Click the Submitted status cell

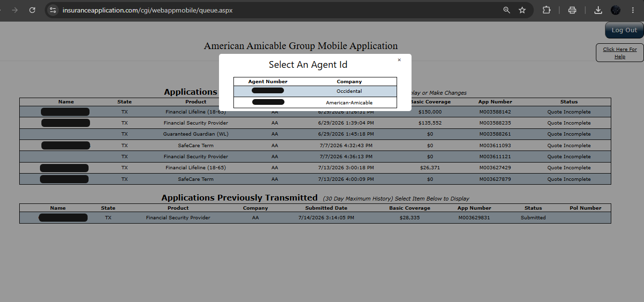tap(533, 218)
